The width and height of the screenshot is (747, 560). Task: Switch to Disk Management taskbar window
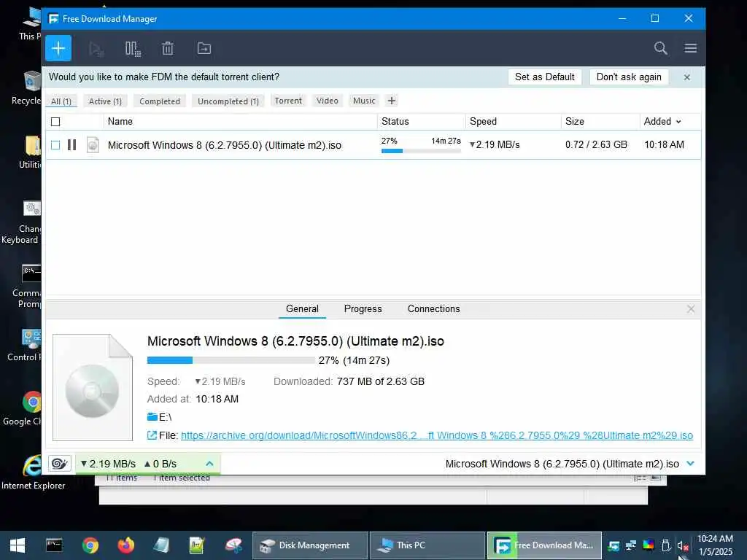pos(309,545)
